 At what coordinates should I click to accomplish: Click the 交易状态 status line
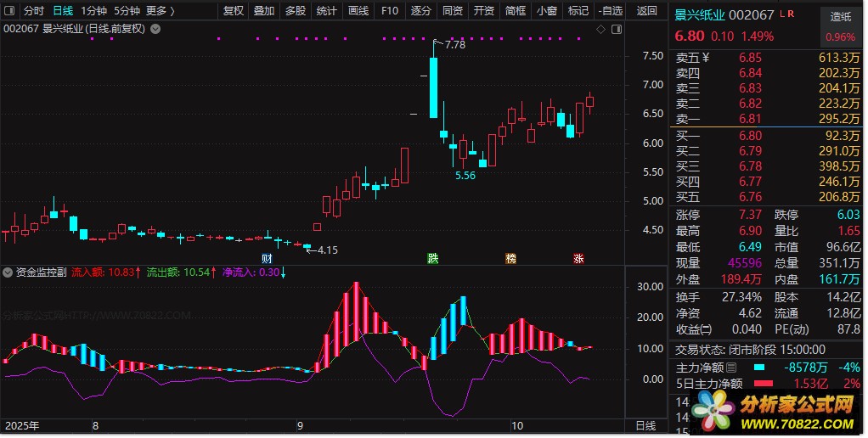[x=750, y=350]
